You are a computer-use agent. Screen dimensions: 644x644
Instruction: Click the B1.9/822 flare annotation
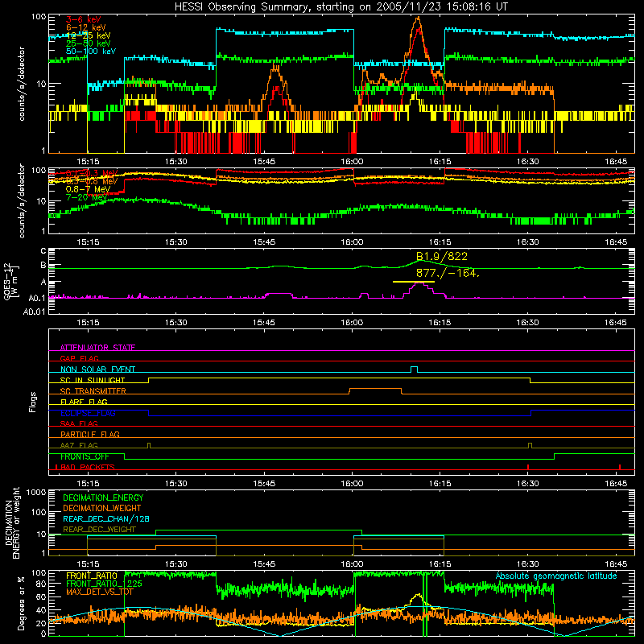pyautogui.click(x=442, y=257)
